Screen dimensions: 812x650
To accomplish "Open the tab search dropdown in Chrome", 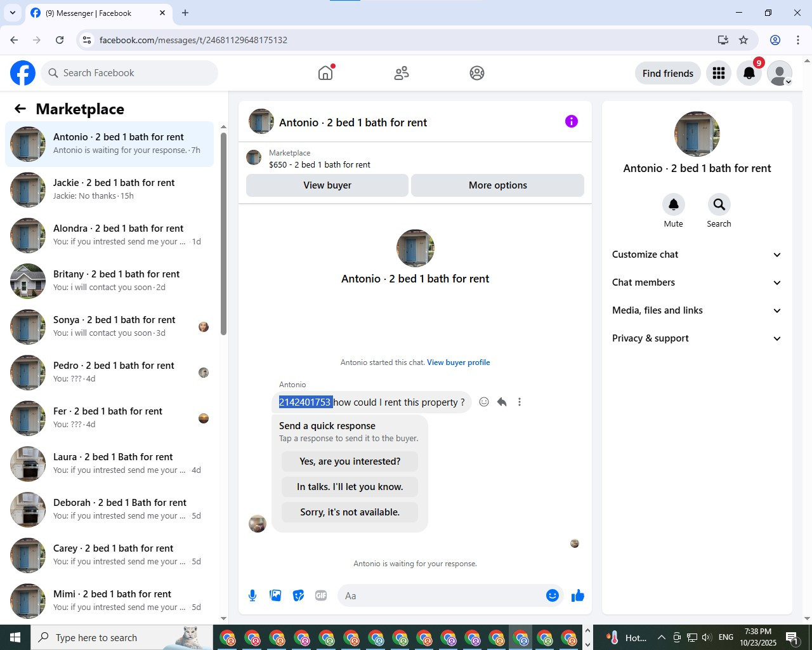I will point(12,13).
